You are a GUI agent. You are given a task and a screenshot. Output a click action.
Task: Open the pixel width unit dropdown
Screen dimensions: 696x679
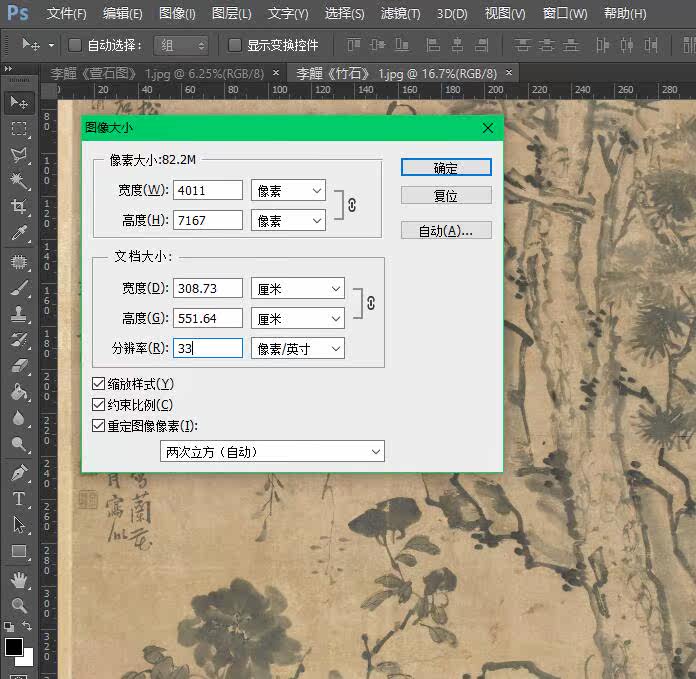click(x=289, y=191)
